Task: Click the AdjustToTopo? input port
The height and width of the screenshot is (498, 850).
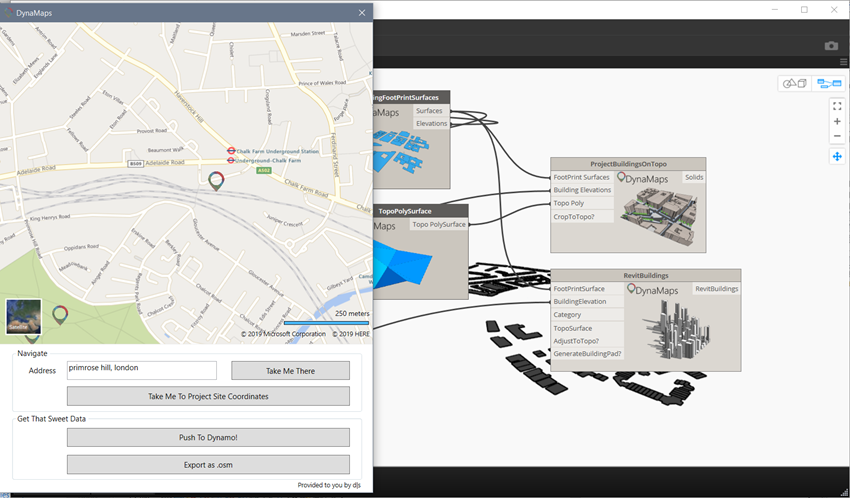Action: 587,341
